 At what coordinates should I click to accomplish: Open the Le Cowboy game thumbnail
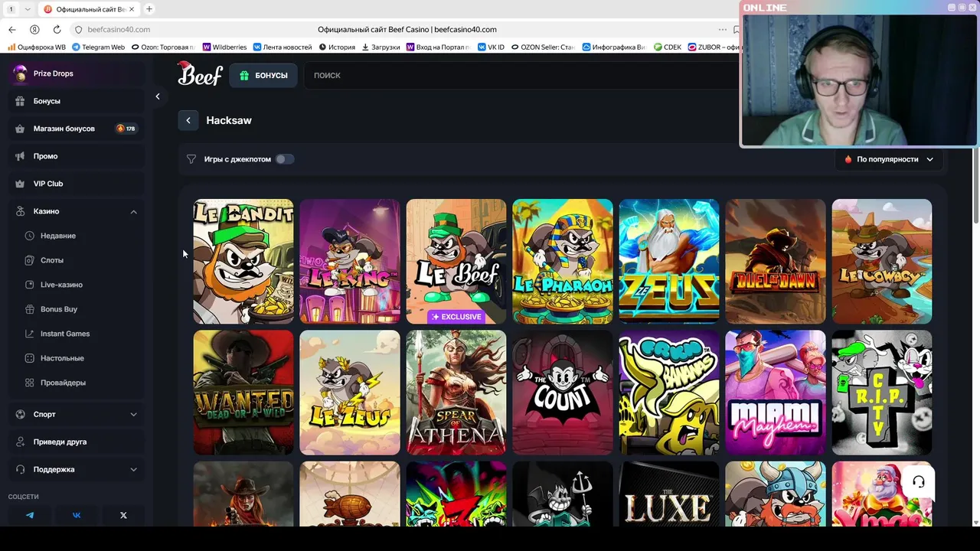click(x=882, y=262)
